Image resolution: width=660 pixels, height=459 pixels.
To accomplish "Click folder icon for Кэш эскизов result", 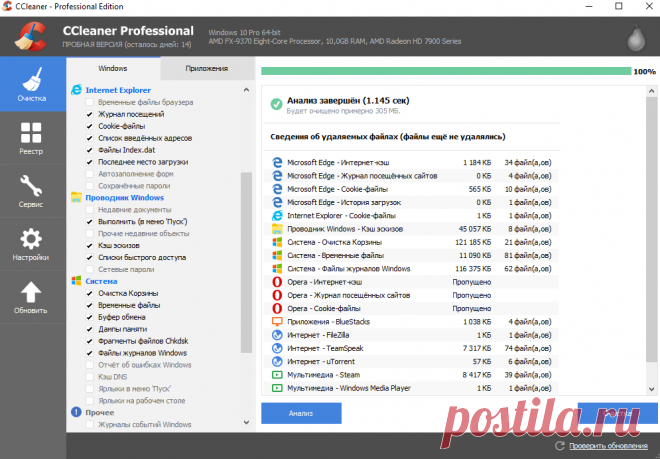I will pyautogui.click(x=277, y=229).
